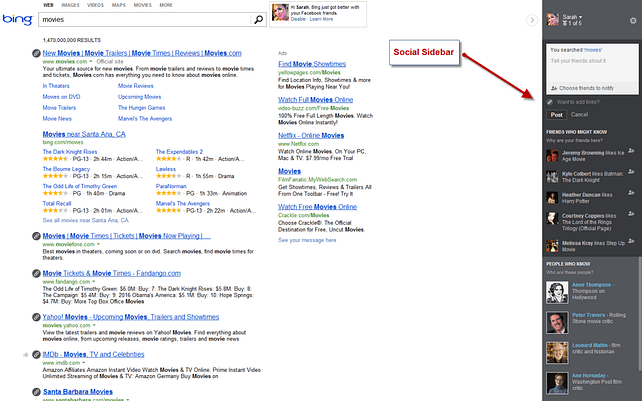The height and width of the screenshot is (401, 642).
Task: Open the settings gear in the social sidebar
Action: (633, 20)
